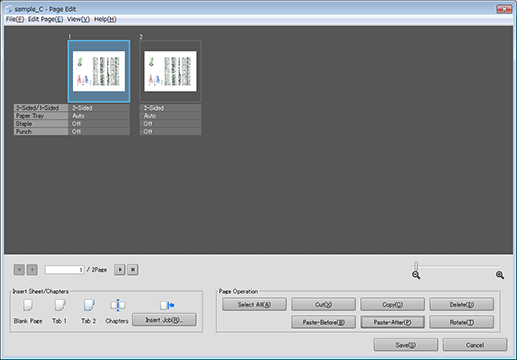Go to the previous page arrow
The height and width of the screenshot is (360, 517).
(x=32, y=270)
